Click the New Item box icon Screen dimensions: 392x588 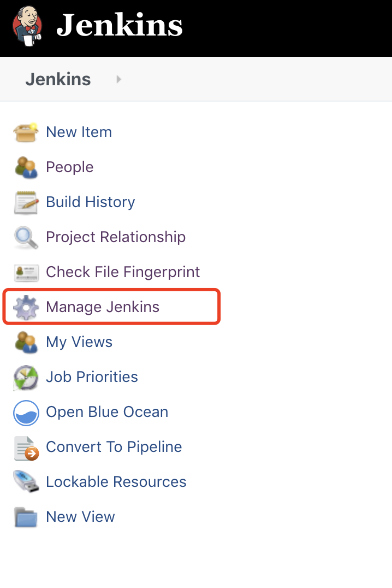(x=26, y=132)
